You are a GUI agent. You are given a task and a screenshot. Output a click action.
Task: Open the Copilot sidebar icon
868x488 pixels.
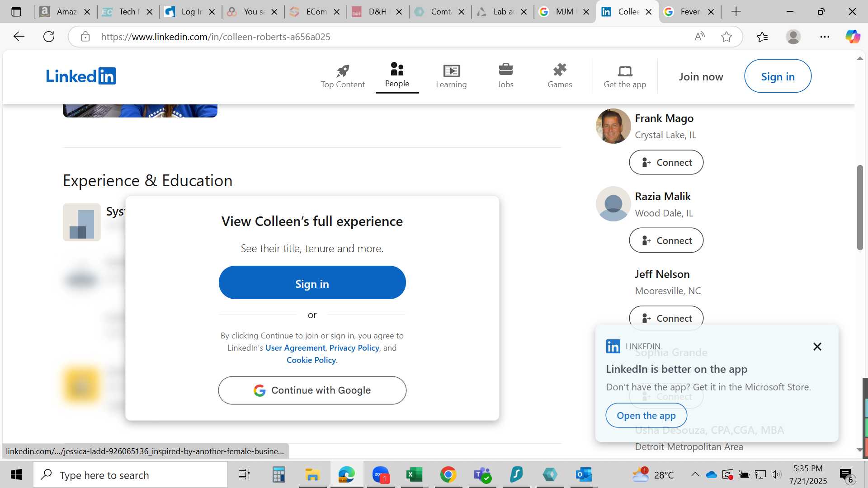[x=853, y=37]
